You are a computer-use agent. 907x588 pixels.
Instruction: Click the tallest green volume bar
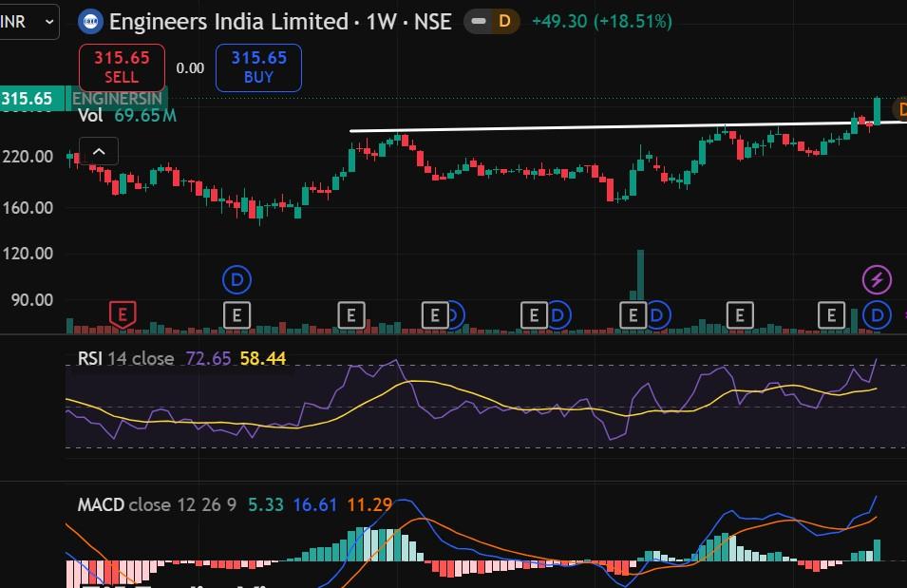[640, 275]
